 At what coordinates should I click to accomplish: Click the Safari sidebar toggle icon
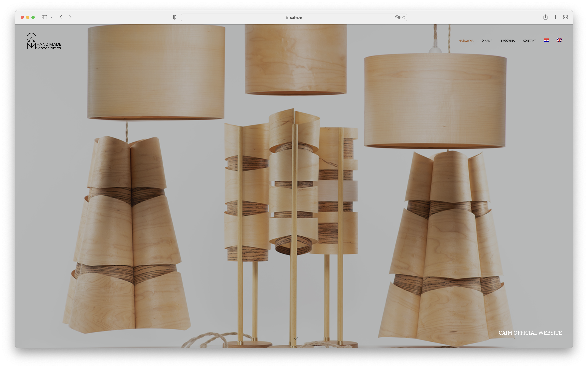coord(44,17)
